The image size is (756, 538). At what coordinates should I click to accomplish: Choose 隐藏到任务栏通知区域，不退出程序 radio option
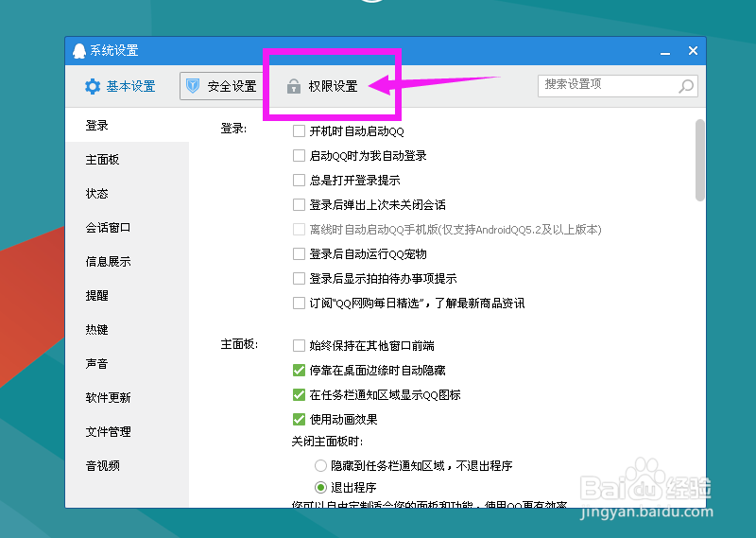pyautogui.click(x=320, y=465)
